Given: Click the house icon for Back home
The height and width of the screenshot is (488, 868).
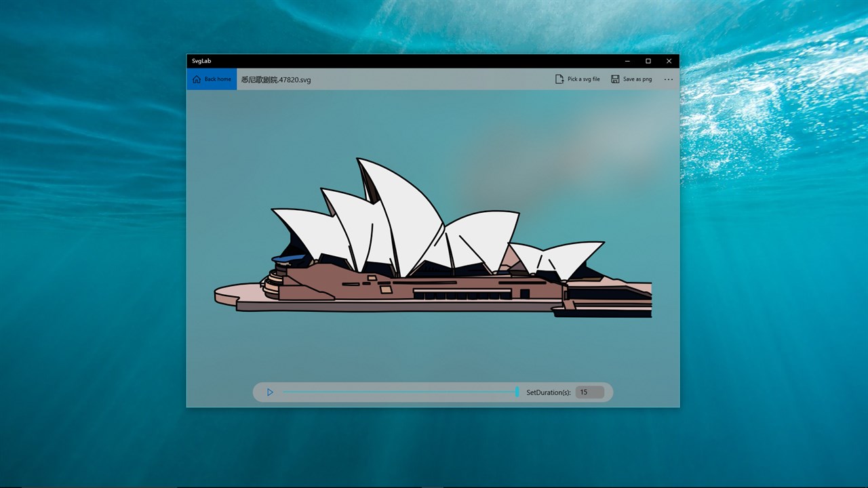Looking at the screenshot, I should [x=197, y=79].
